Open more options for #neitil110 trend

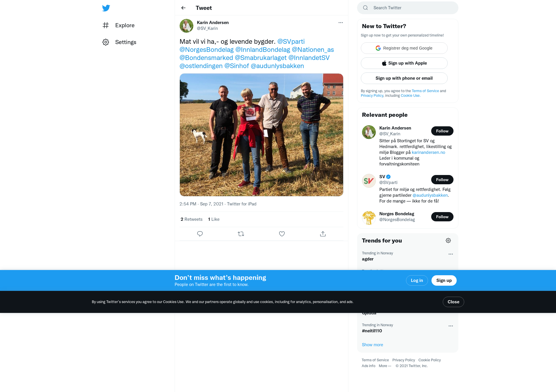point(451,326)
